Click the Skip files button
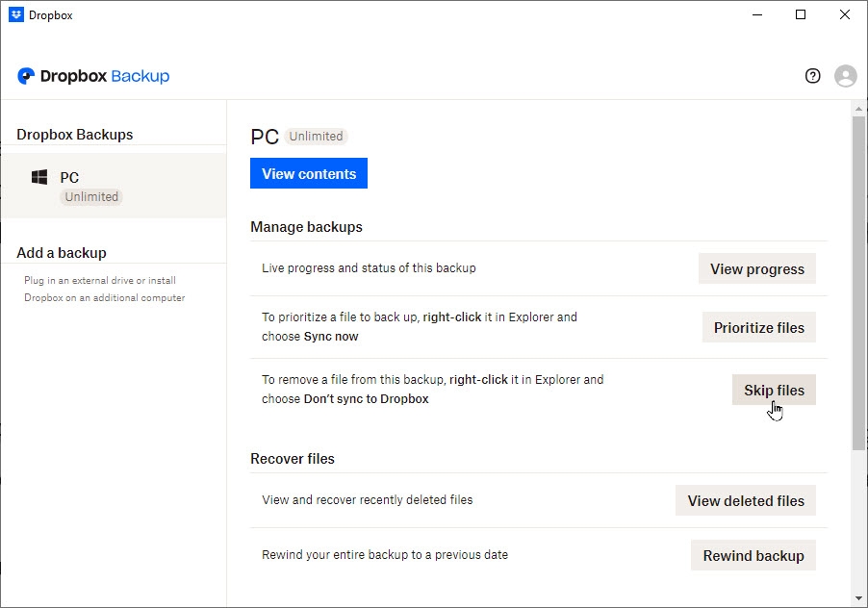The width and height of the screenshot is (868, 608). (773, 390)
